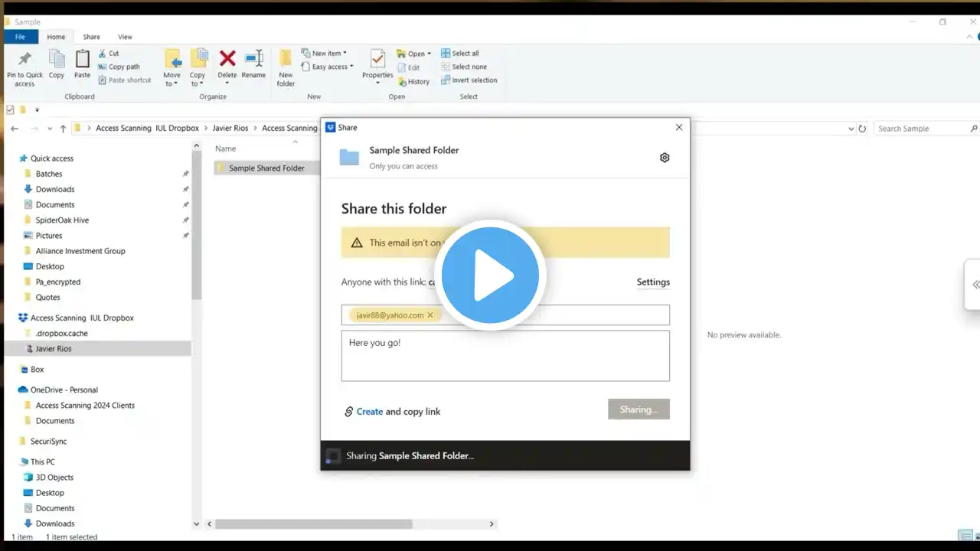Click the Name column header
Screen dimensions: 980x551
tap(225, 148)
